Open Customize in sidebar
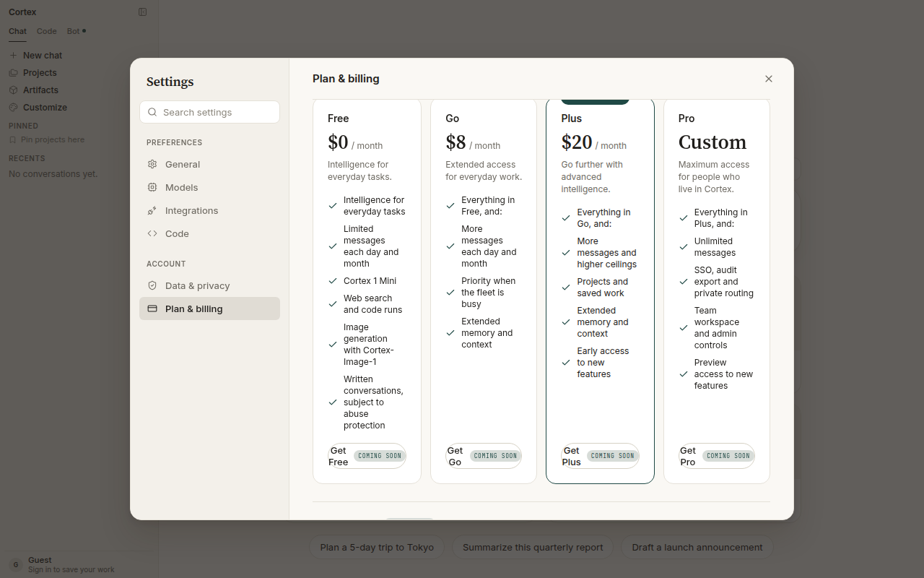 78,108
